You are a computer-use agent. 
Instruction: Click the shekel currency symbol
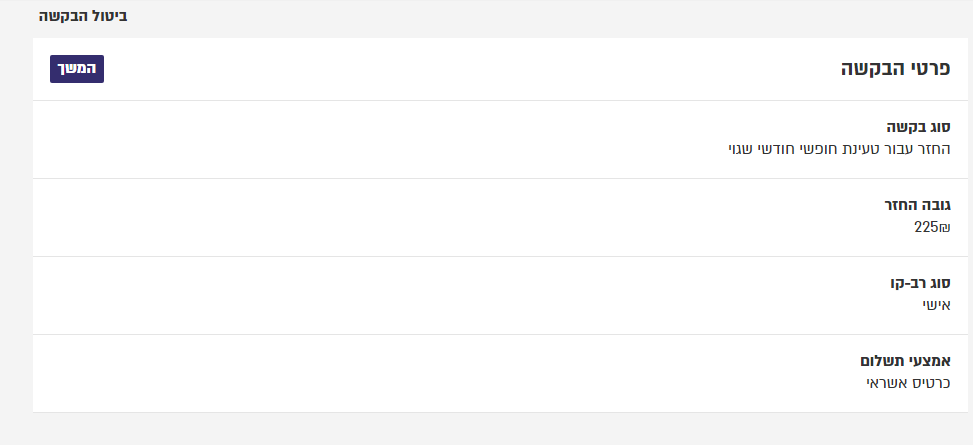944,227
